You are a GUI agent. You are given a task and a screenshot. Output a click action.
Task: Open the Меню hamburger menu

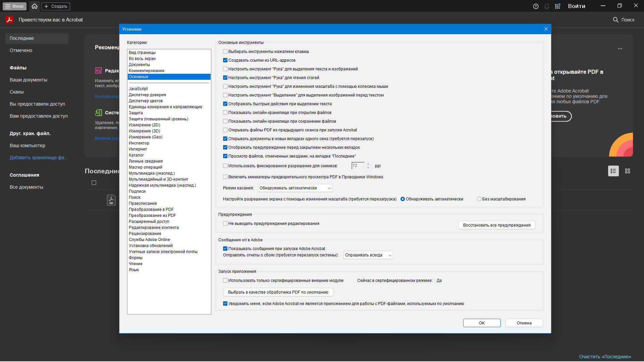pyautogui.click(x=14, y=6)
